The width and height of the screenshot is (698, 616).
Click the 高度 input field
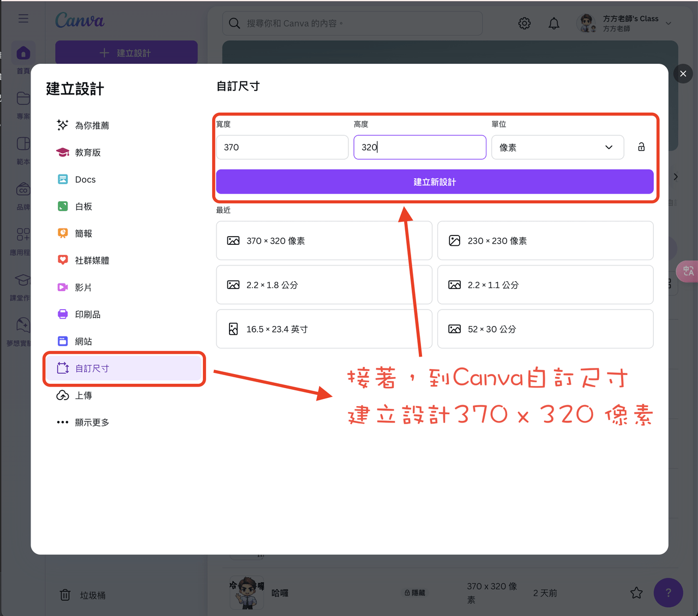(x=420, y=147)
